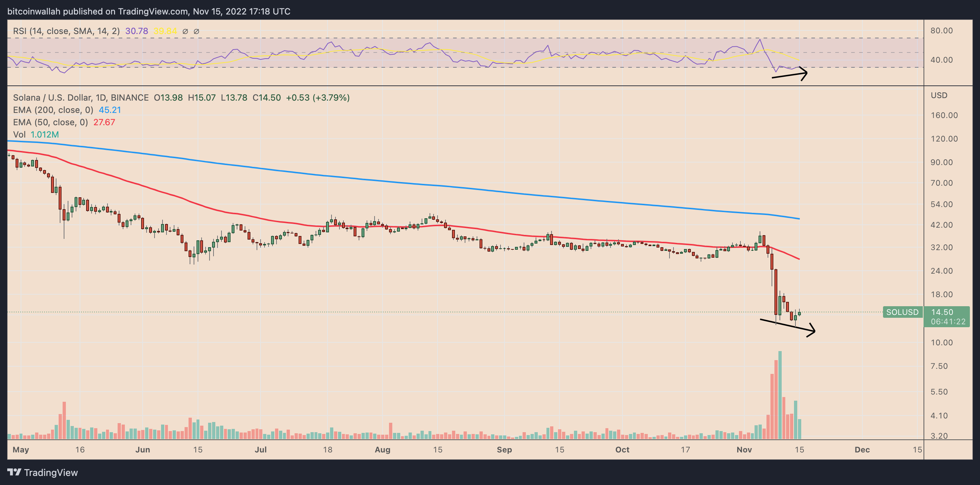The width and height of the screenshot is (980, 485).
Task: Select the EMA 200 indicator legend
Action: coord(53,110)
